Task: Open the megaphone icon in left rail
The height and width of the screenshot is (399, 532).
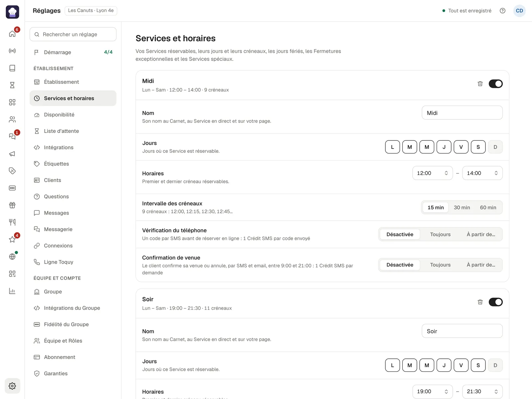Action: tap(12, 154)
